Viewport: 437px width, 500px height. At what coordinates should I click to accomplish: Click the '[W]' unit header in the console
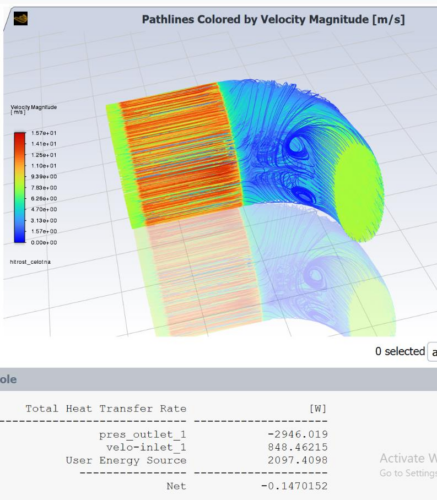click(x=318, y=408)
